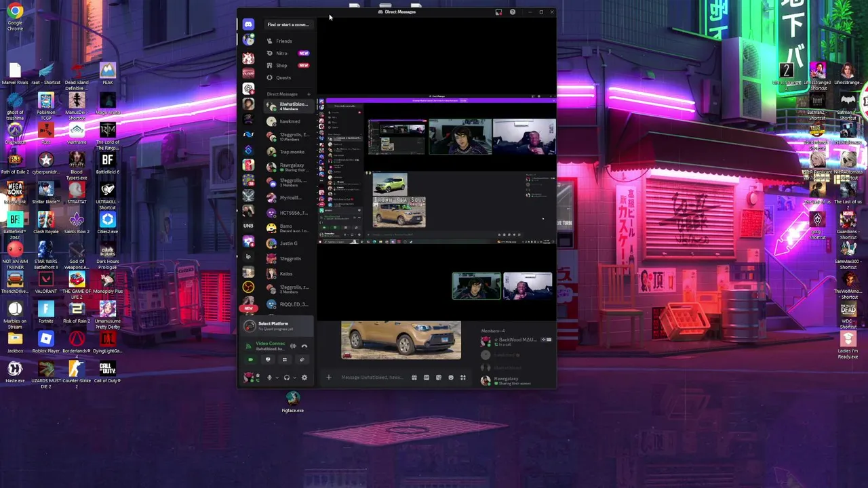Viewport: 868px width, 488px height.
Task: Deafen with the headphones icon
Action: tap(287, 378)
